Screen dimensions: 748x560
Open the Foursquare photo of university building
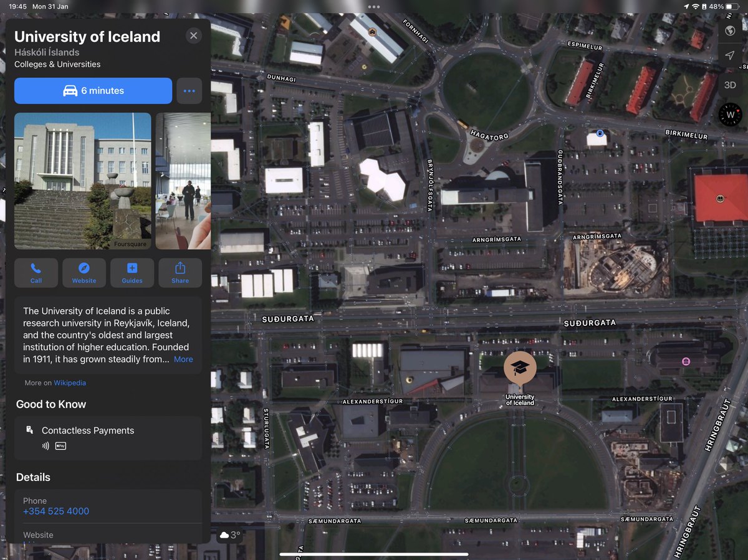tap(82, 181)
